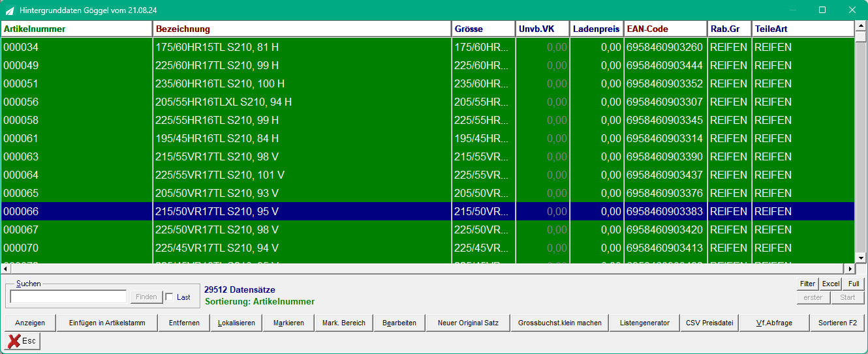Open the Filter button
Viewport: 868px width, 354px height.
tap(808, 284)
